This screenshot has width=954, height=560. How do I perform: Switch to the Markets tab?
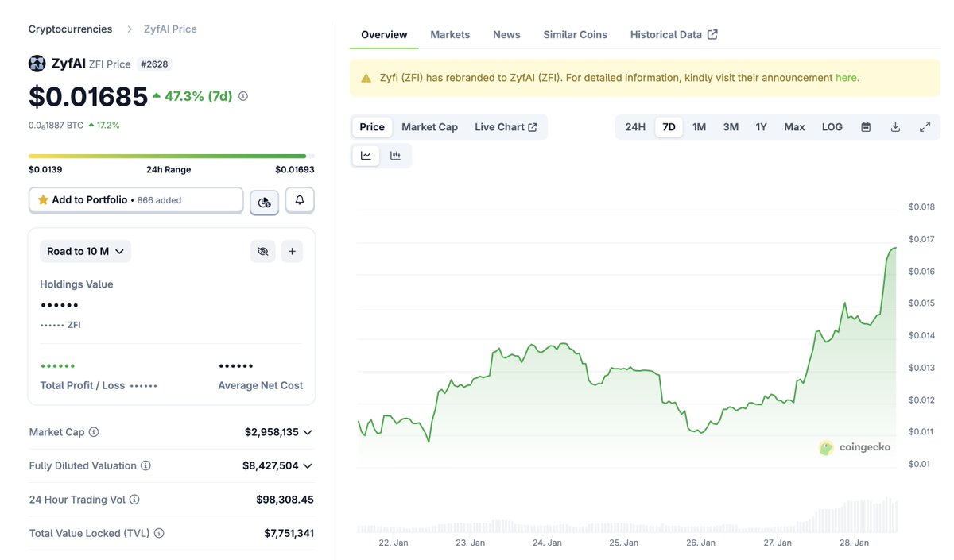pos(450,34)
